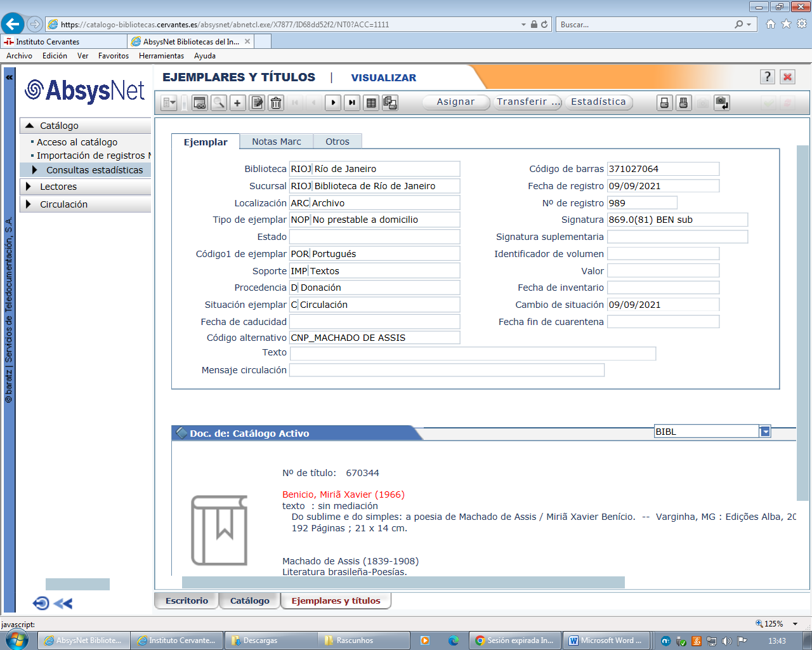Click the Estadística button
This screenshot has width=812, height=650.
click(598, 102)
